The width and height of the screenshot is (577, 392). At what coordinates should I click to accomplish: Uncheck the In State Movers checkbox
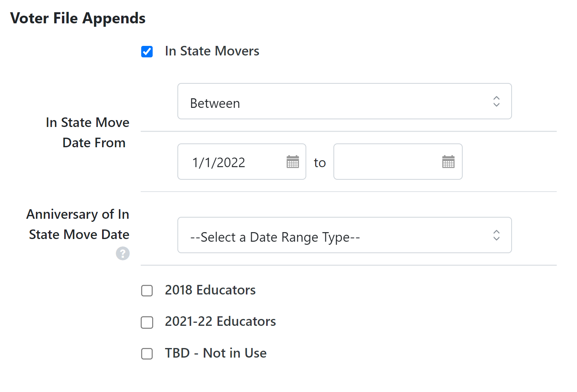tap(147, 52)
